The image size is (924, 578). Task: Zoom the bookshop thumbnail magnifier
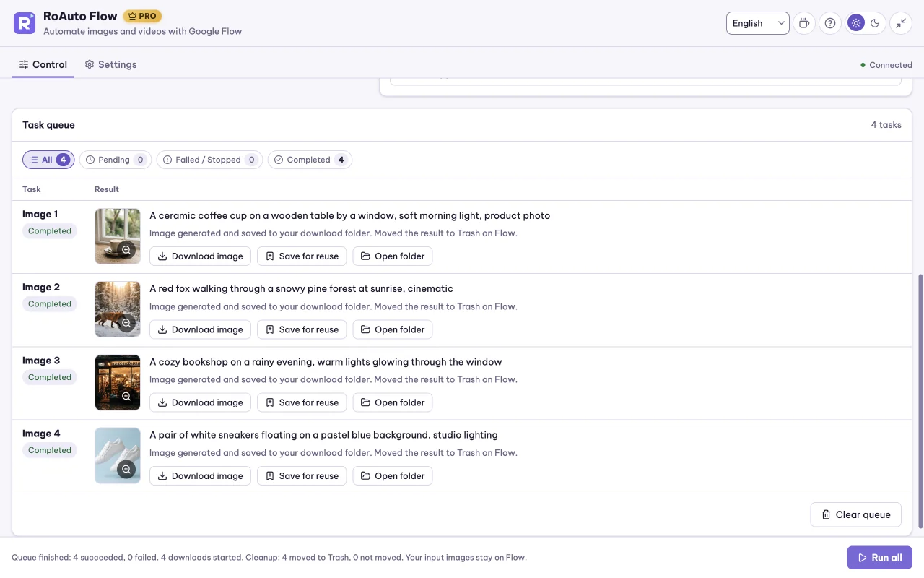pos(126,397)
